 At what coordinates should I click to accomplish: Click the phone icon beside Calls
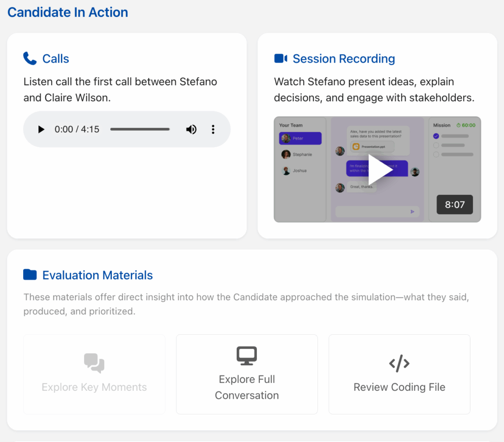30,59
